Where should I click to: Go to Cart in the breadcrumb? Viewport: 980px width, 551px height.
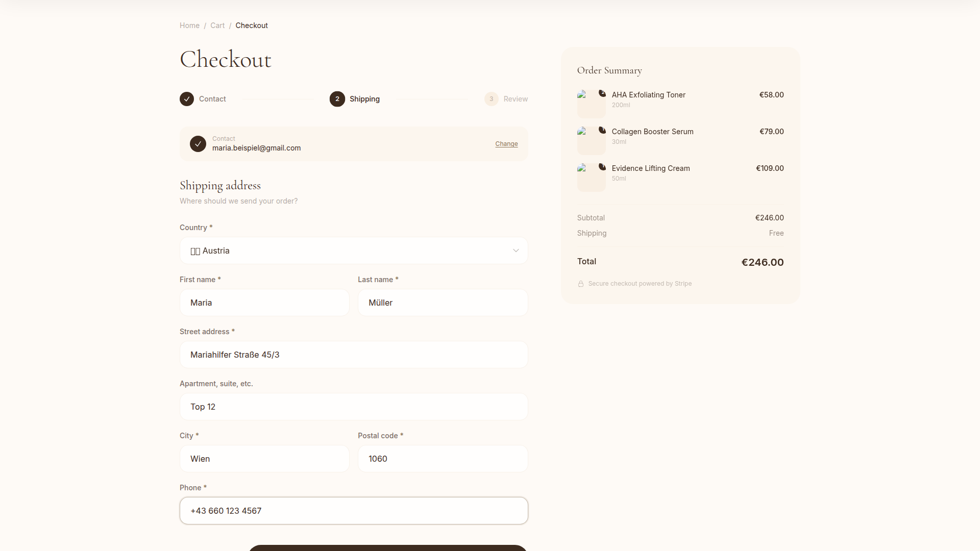[x=217, y=26]
